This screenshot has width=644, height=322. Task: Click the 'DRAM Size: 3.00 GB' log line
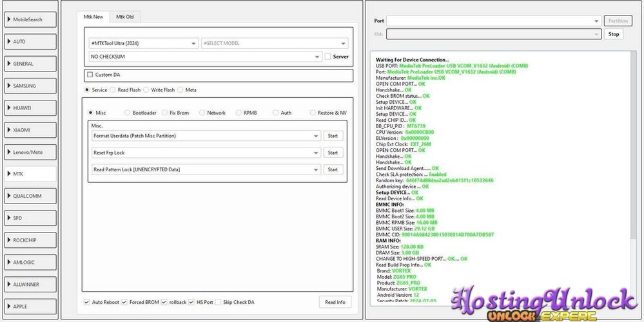click(397, 252)
